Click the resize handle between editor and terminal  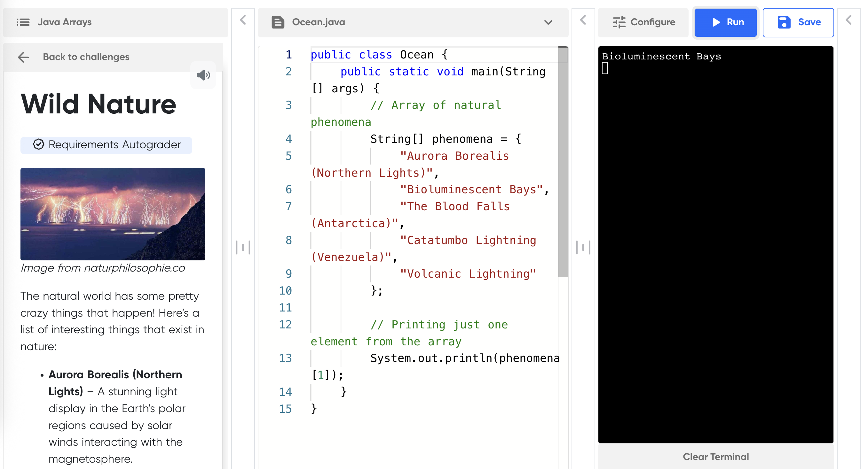(583, 248)
